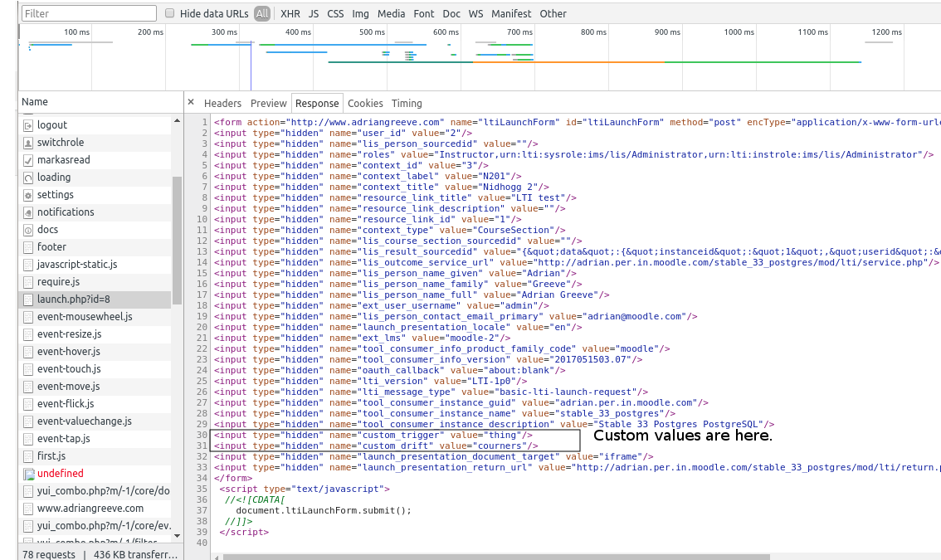The image size is (941, 560).
Task: Filter requests by Img type
Action: [361, 14]
